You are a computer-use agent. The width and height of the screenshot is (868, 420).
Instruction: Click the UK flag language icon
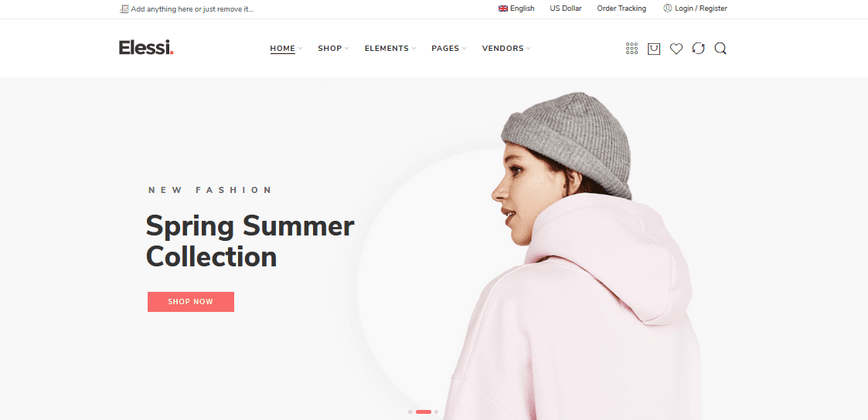pyautogui.click(x=502, y=8)
